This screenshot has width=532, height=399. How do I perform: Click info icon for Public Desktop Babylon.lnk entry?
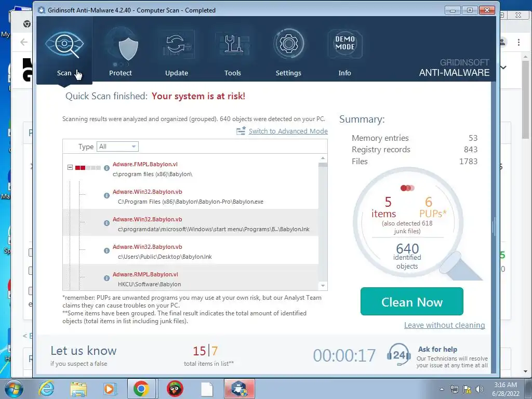point(107,250)
